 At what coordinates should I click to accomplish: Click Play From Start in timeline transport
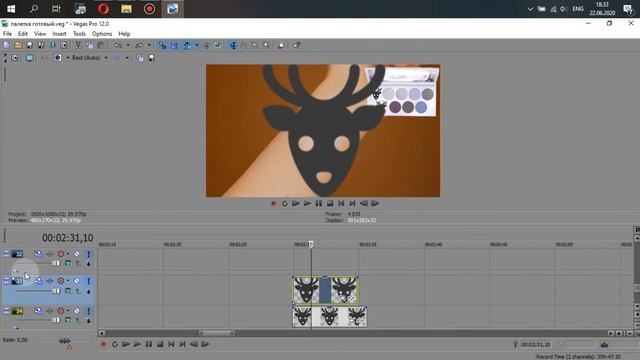126,344
